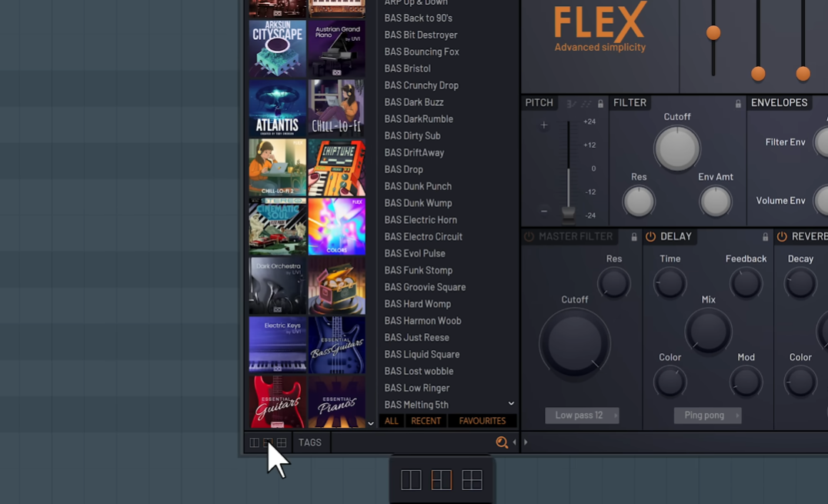Select the red Essential Guitars pack

point(277,402)
